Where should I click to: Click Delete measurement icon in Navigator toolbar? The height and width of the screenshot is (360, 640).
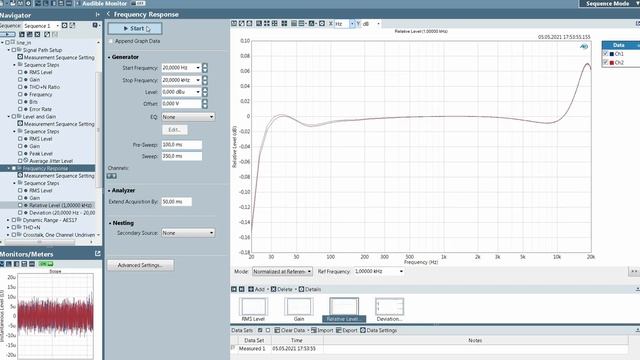click(x=38, y=35)
